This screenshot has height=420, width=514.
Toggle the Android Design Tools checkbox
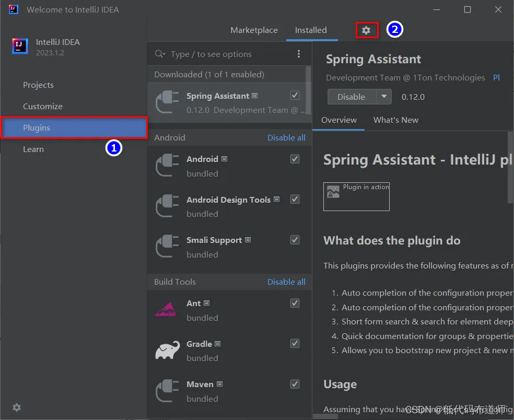tap(295, 200)
